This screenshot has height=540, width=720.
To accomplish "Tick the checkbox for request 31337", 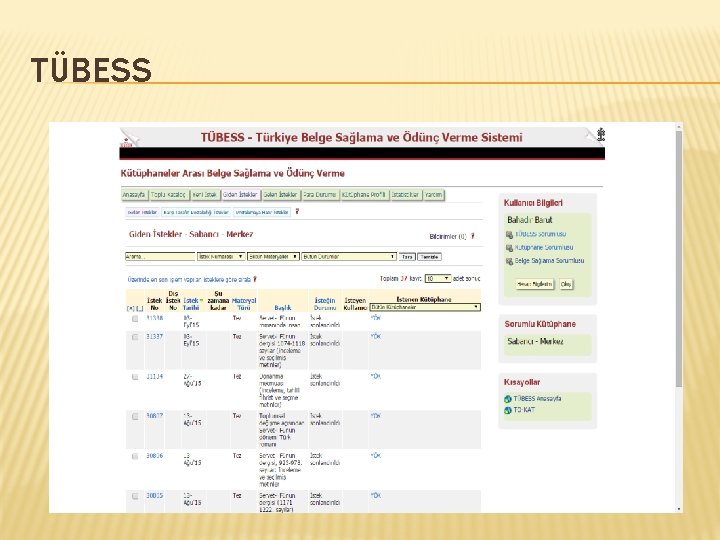I will (135, 337).
